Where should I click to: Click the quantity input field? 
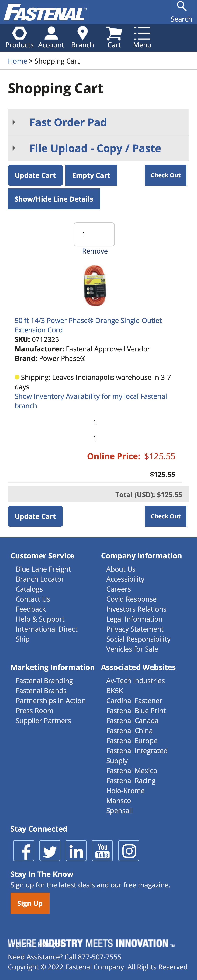point(94,234)
